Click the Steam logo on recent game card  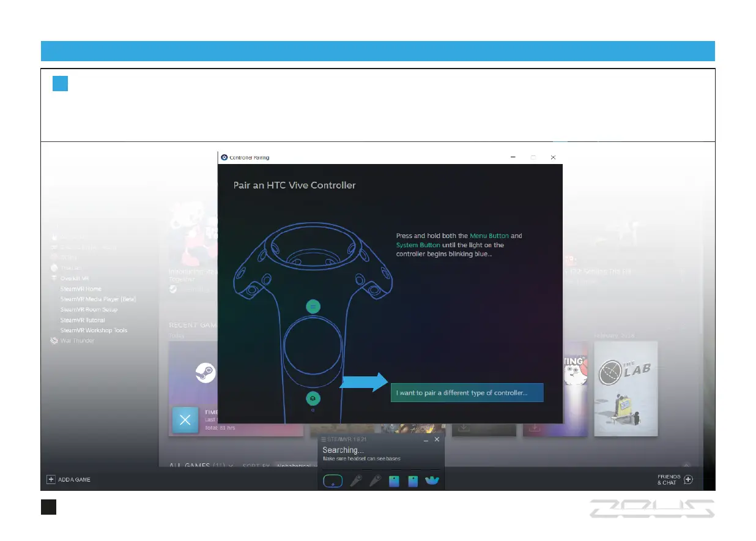[x=205, y=373]
